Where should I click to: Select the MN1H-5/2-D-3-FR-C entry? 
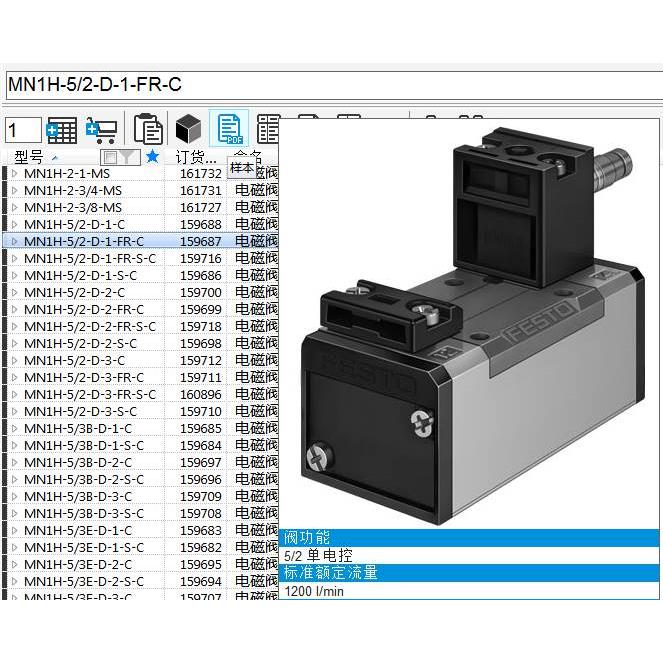pyautogui.click(x=84, y=377)
